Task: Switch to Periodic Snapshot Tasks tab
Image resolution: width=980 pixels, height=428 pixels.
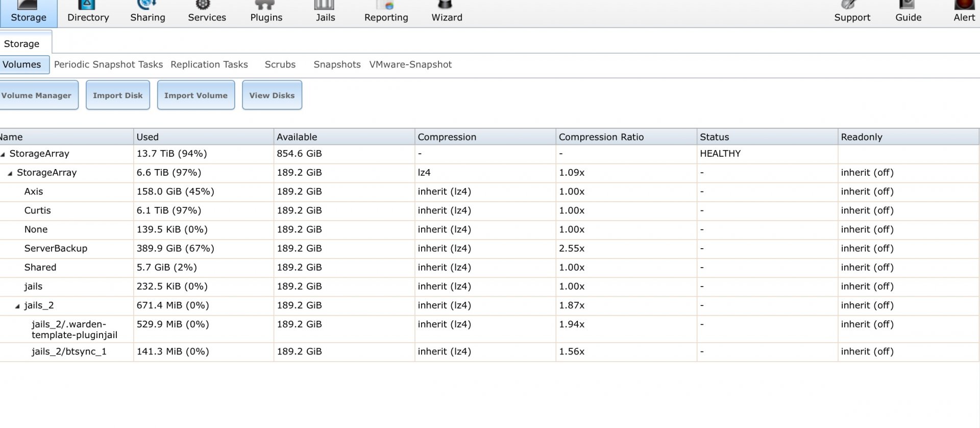Action: tap(108, 65)
